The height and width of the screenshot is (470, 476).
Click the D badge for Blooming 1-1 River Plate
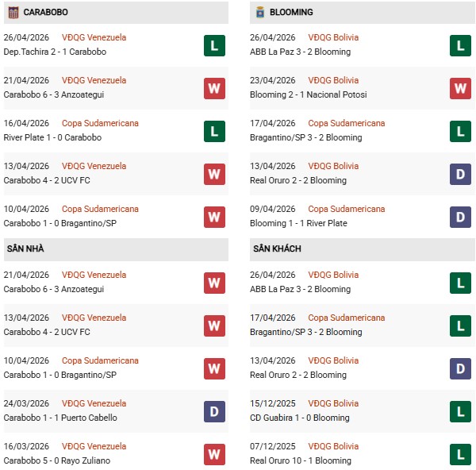click(460, 217)
